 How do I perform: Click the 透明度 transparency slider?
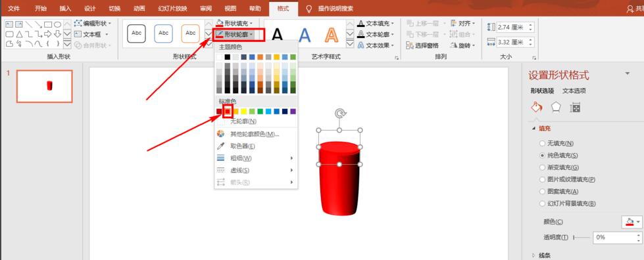click(x=581, y=238)
